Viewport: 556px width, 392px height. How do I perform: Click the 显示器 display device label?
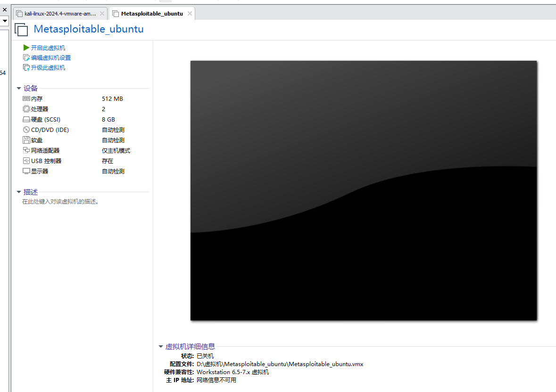pyautogui.click(x=39, y=171)
